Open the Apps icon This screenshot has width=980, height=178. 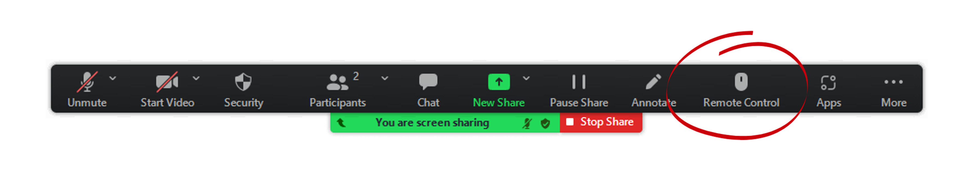coord(828,82)
